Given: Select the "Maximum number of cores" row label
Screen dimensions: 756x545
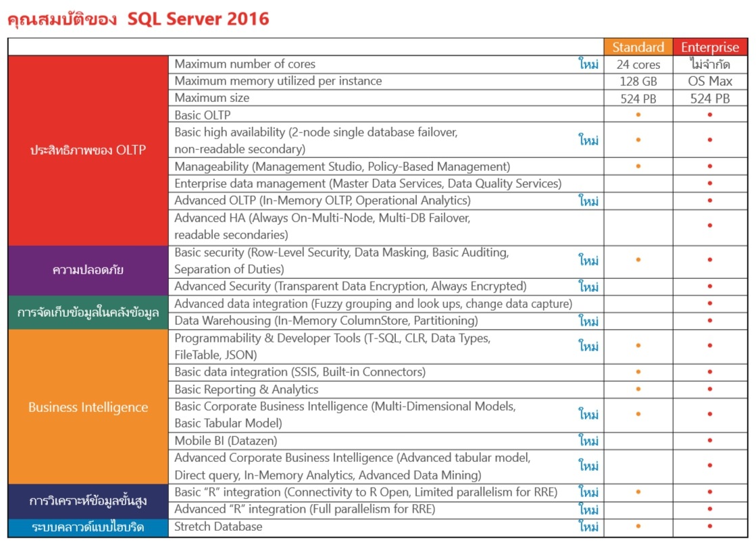Looking at the screenshot, I should pyautogui.click(x=245, y=64).
